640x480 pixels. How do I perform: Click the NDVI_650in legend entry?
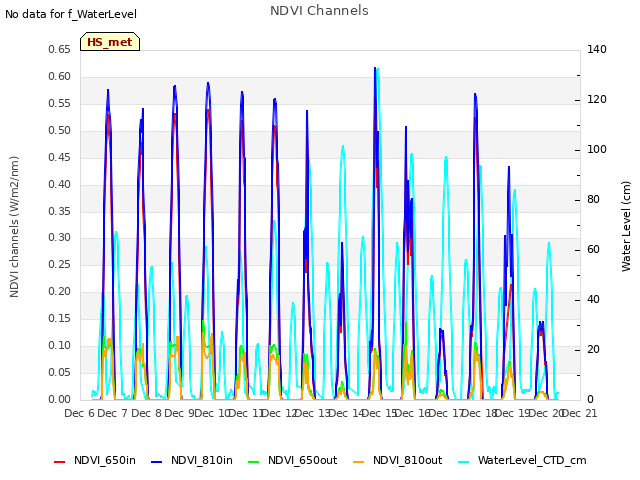pos(95,460)
